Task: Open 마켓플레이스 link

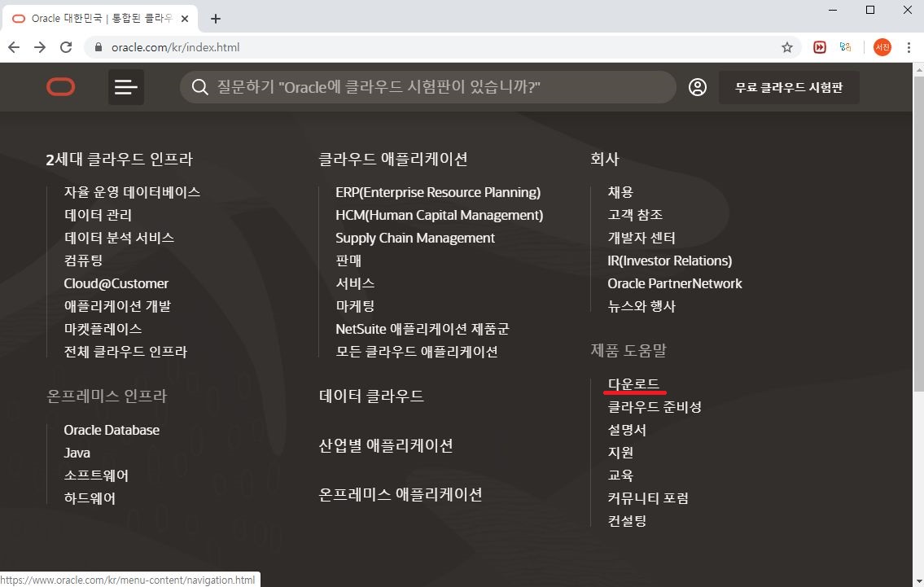Action: [x=103, y=329]
